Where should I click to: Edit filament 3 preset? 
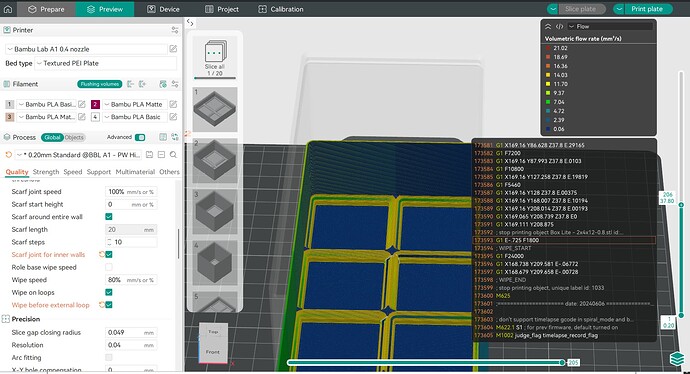click(82, 117)
